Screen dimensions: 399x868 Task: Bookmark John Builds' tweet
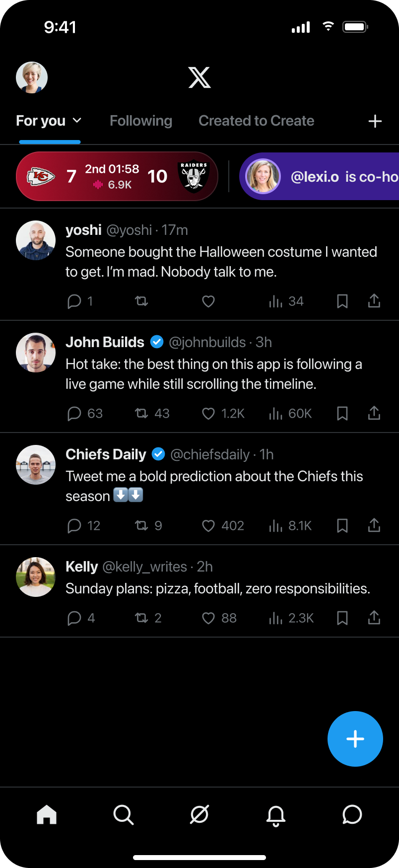342,413
